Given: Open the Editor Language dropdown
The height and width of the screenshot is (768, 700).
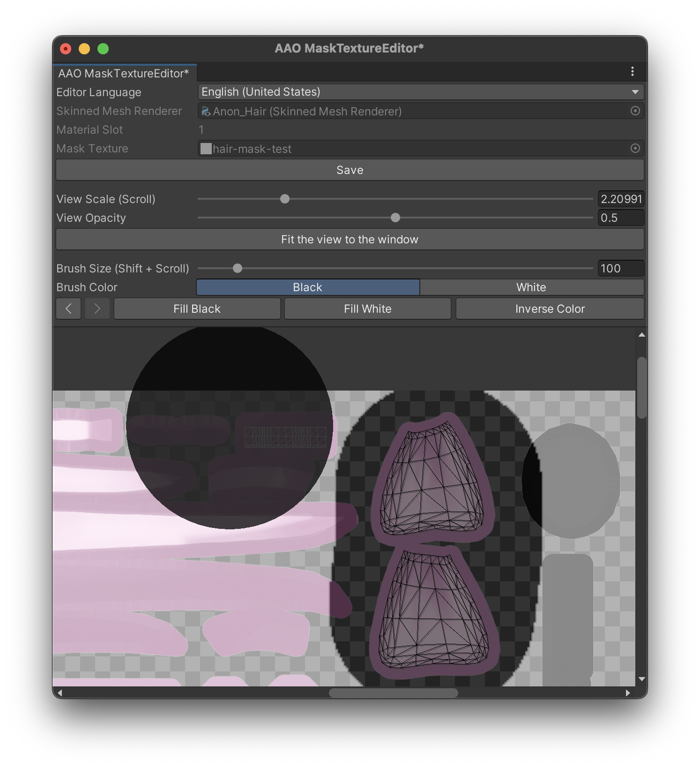Looking at the screenshot, I should pyautogui.click(x=421, y=92).
